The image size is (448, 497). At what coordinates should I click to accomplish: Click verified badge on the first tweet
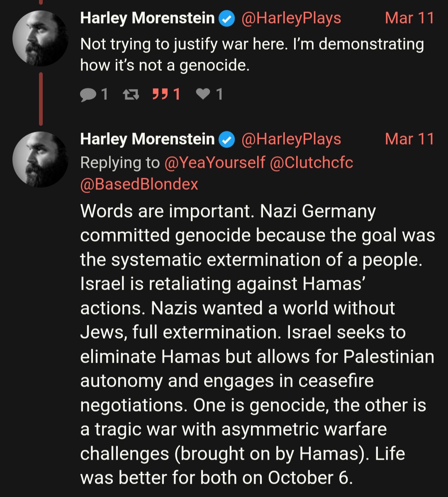tap(226, 19)
